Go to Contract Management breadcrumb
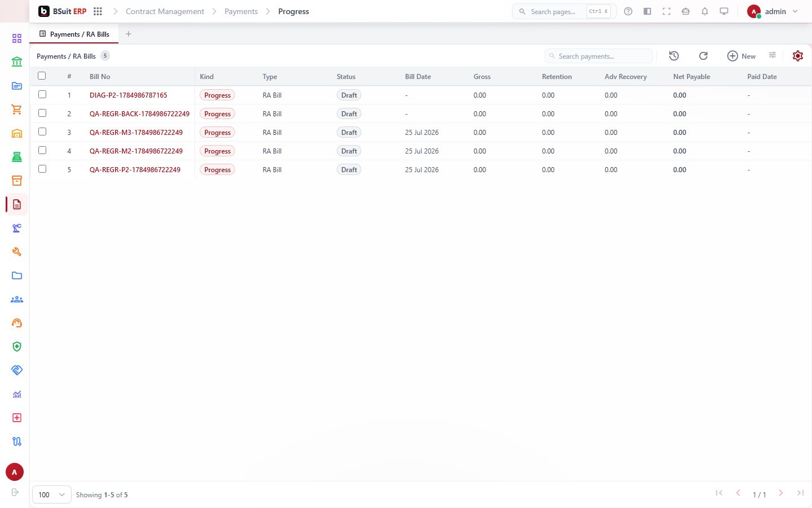The image size is (812, 508). [165, 11]
